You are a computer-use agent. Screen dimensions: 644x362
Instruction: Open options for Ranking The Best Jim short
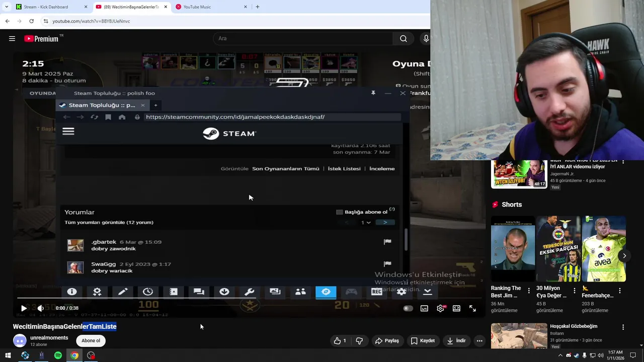point(529,291)
